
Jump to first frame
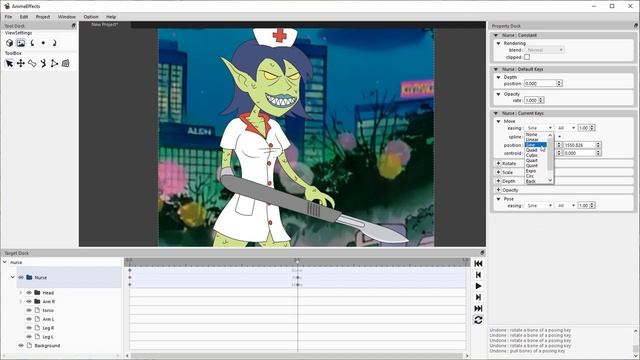click(x=478, y=264)
